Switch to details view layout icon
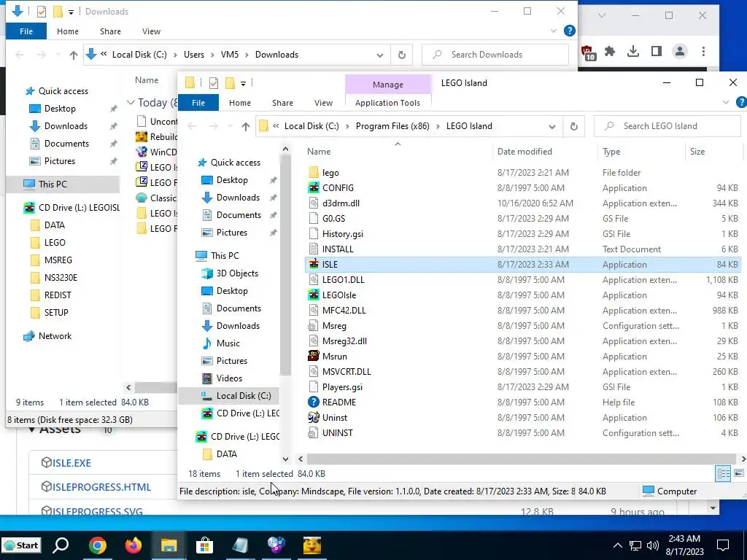The height and width of the screenshot is (560, 747). 723,473
